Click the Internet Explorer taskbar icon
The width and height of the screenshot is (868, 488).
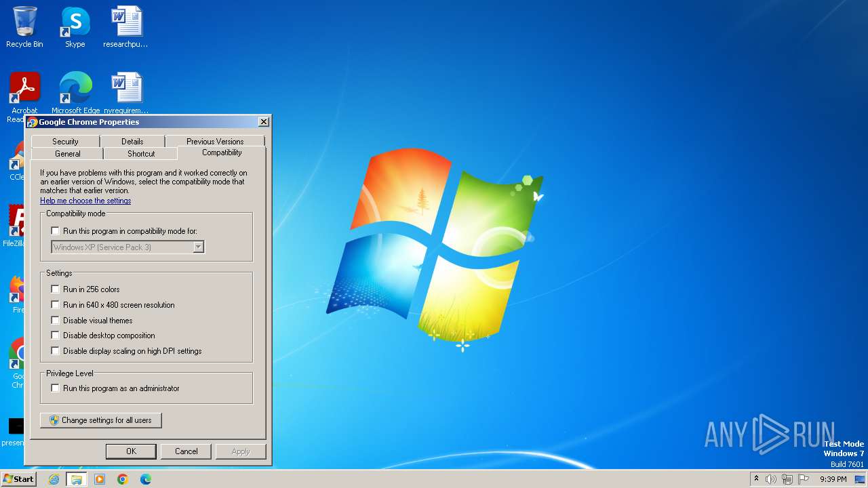tap(54, 479)
